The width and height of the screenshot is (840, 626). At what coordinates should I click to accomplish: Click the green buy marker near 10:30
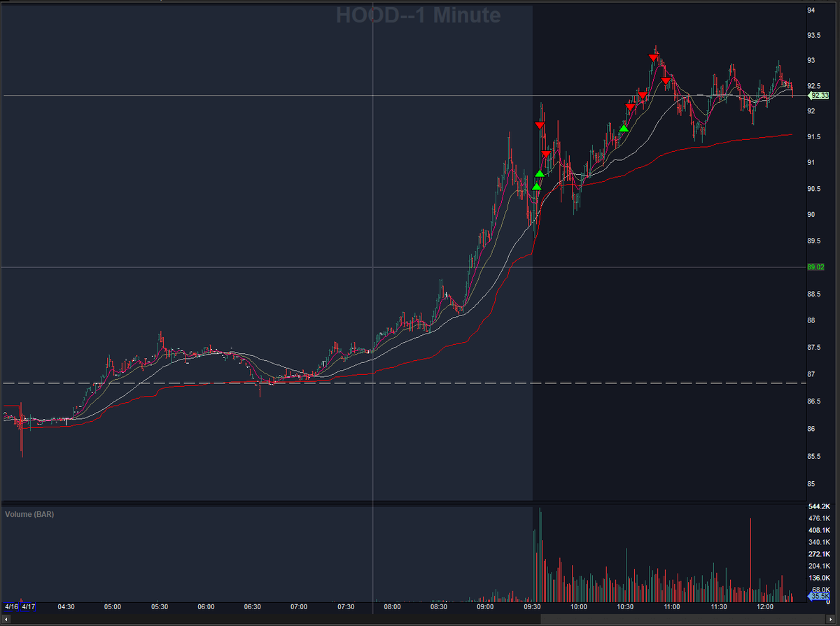click(624, 128)
